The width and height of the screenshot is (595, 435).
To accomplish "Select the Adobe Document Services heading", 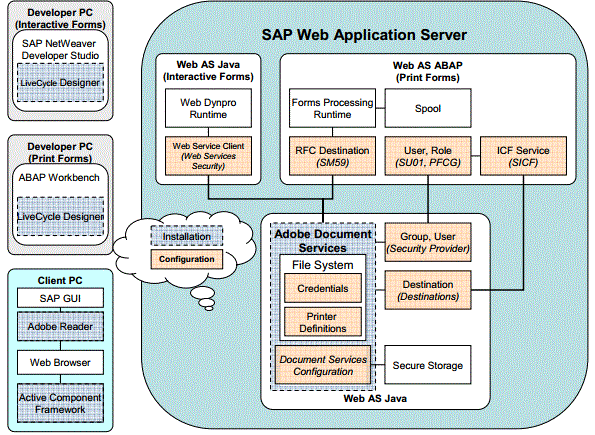I will point(323,241).
